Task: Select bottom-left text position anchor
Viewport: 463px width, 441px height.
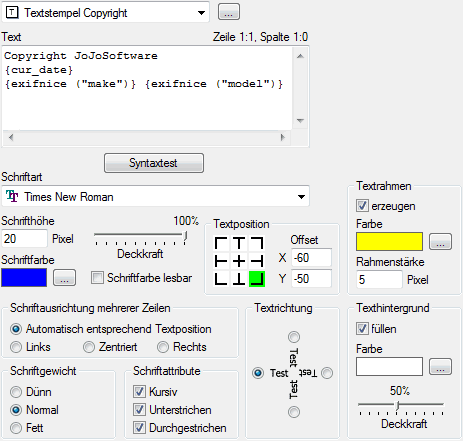Action: click(221, 279)
